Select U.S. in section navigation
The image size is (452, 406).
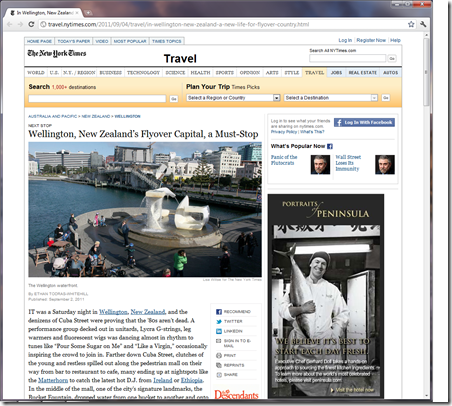tap(54, 73)
